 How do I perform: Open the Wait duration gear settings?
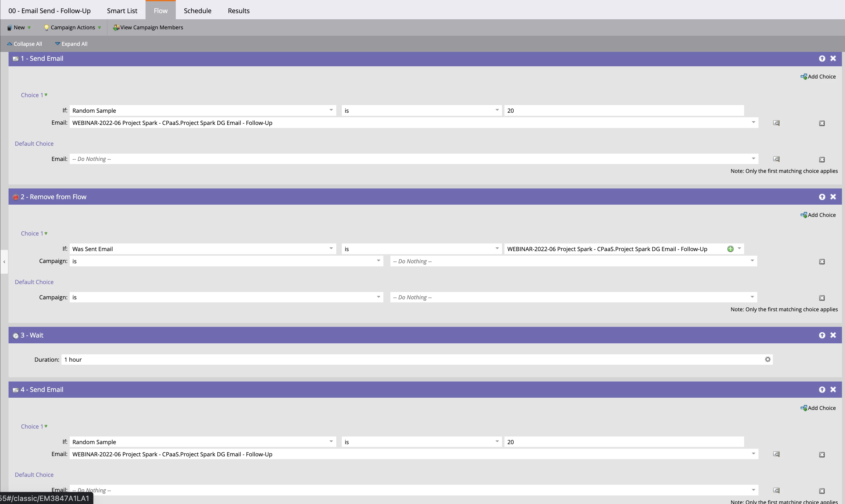768,359
